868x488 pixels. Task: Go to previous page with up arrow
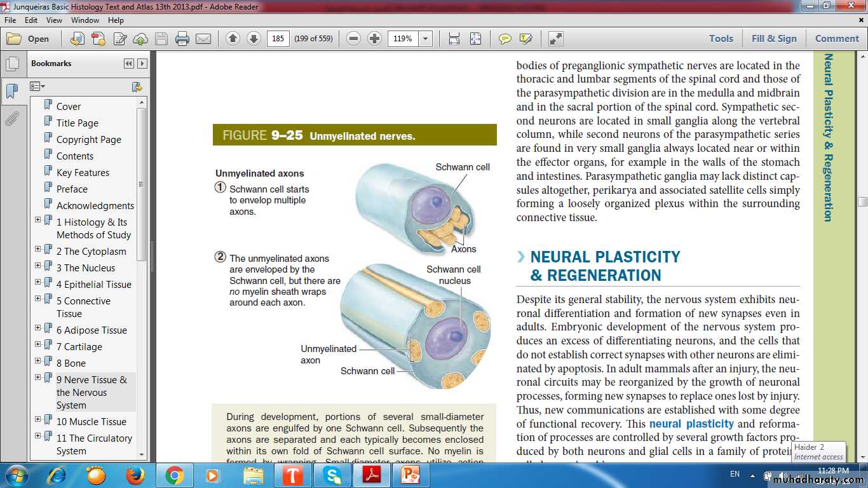pyautogui.click(x=233, y=39)
